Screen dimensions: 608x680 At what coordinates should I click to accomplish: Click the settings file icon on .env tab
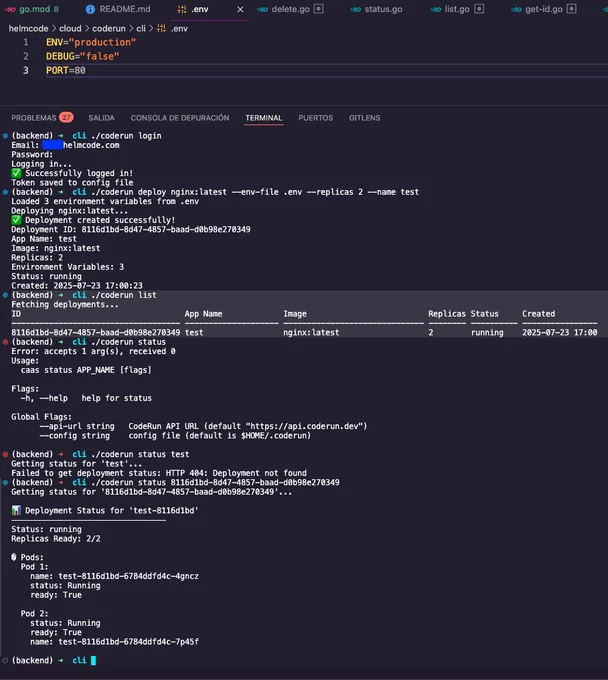[x=182, y=9]
